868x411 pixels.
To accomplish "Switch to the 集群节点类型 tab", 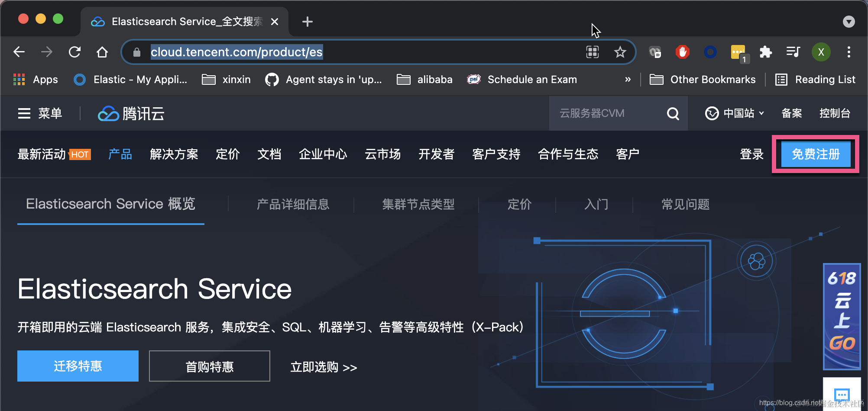I will click(x=418, y=204).
